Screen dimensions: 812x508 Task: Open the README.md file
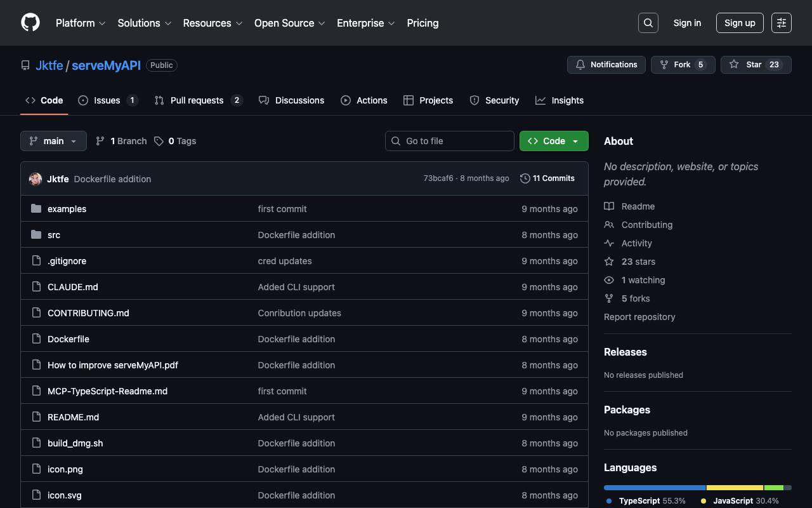(73, 417)
